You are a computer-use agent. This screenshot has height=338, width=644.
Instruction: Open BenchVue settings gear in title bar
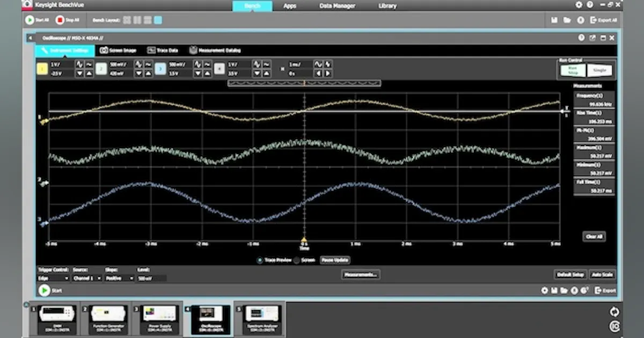click(x=579, y=5)
